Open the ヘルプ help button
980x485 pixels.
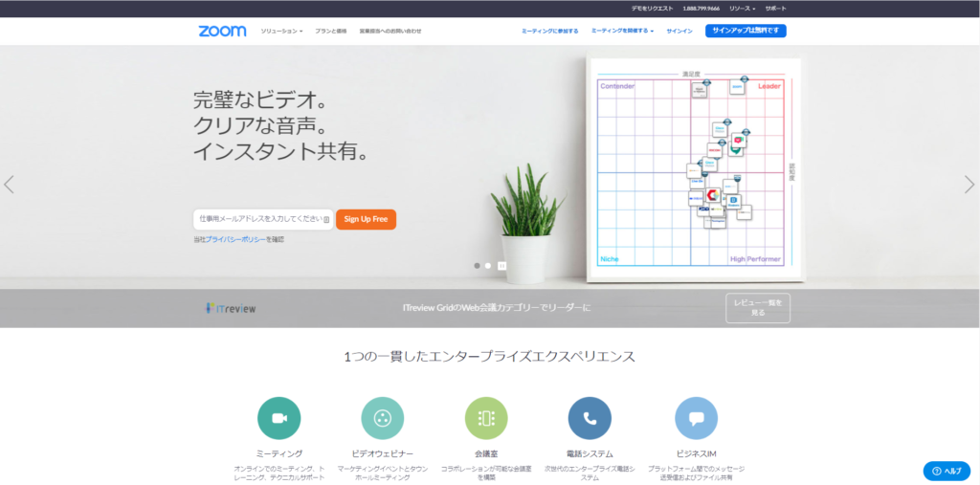point(947,472)
